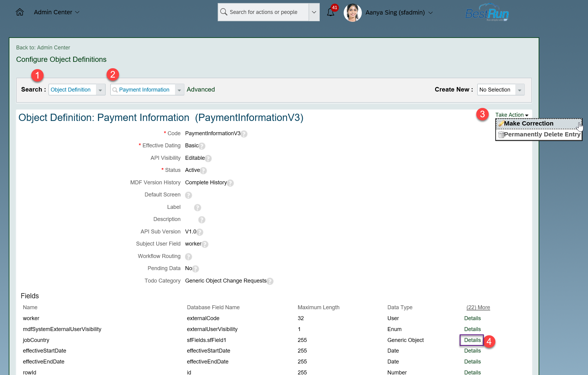Open Details for effectiveEndDate field
The height and width of the screenshot is (375, 588).
click(472, 362)
